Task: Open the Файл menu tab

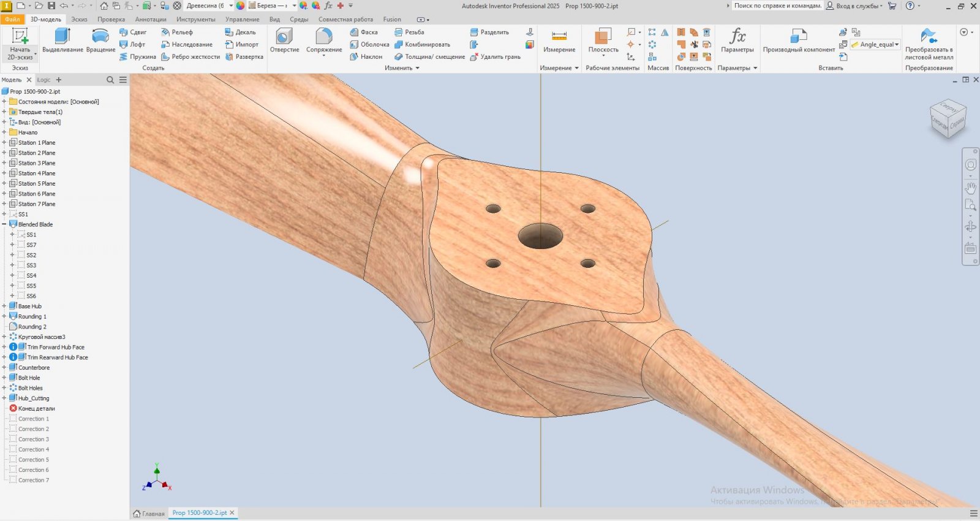Action: (12, 19)
